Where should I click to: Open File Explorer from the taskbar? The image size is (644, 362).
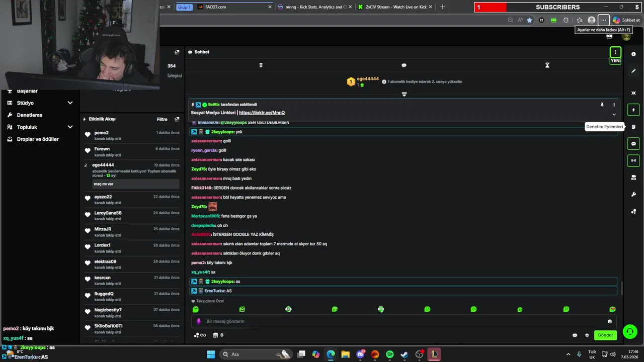(x=345, y=354)
